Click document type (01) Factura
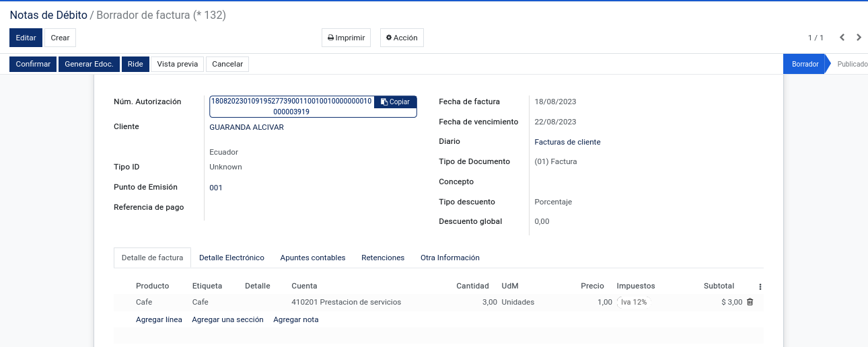 [556, 161]
